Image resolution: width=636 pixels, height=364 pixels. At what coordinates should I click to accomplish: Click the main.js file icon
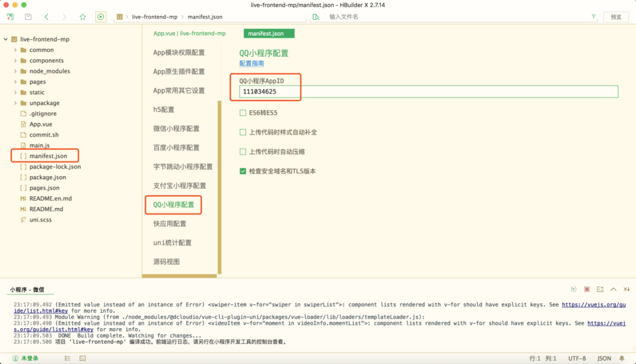click(x=23, y=145)
